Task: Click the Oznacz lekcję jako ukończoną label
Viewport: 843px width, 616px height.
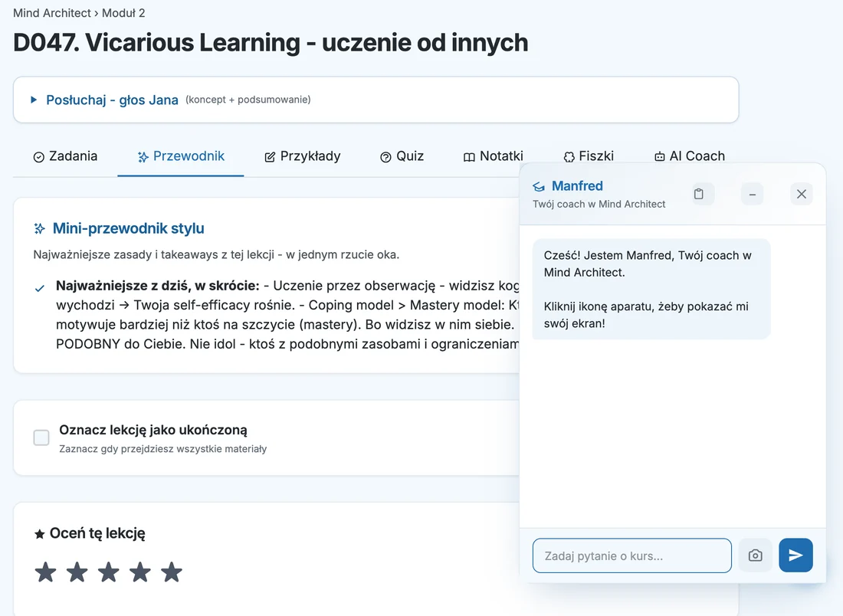Action: click(x=153, y=430)
